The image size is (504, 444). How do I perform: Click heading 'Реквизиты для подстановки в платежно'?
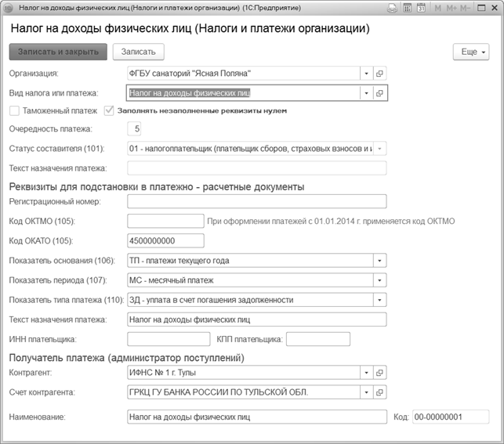[157, 186]
